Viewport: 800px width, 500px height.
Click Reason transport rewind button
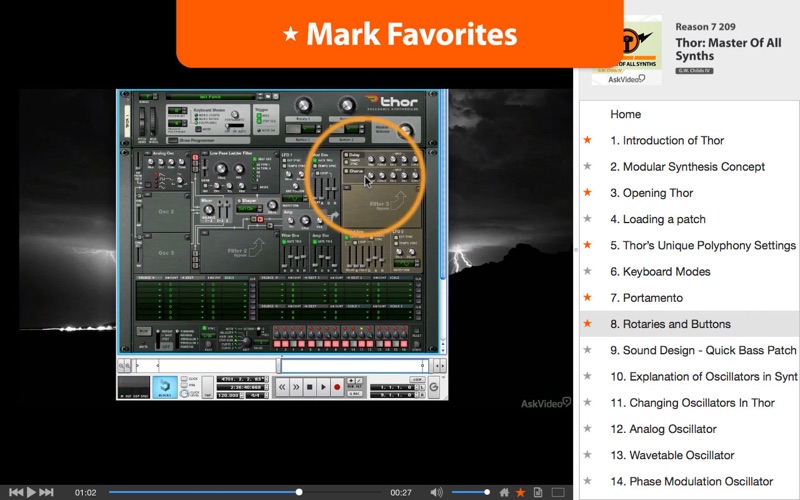point(282,387)
